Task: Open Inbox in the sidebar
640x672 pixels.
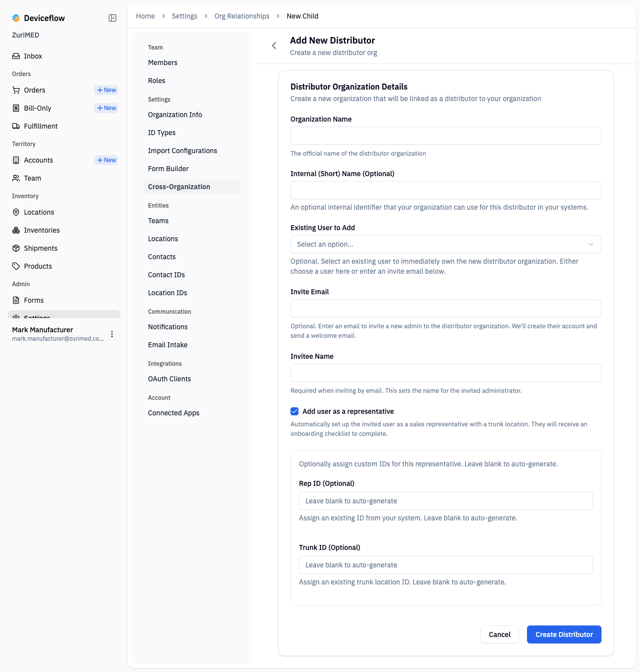Action: point(64,56)
